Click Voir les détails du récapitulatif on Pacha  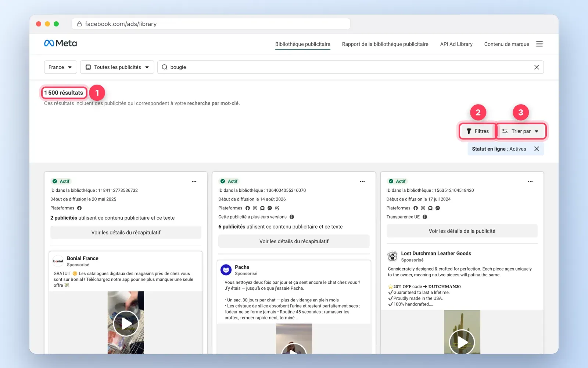[294, 241]
